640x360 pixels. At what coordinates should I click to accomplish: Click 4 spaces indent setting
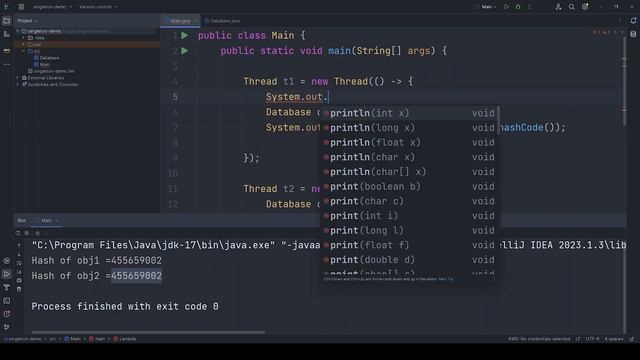click(614, 339)
